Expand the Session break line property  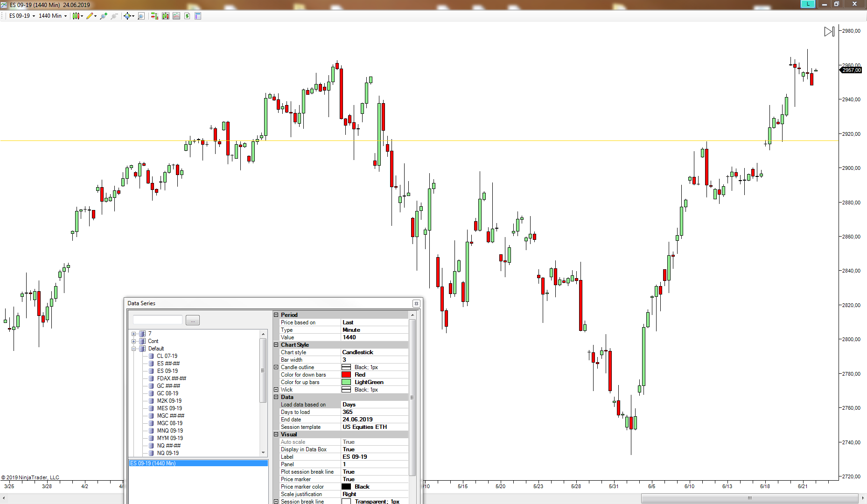(276, 502)
